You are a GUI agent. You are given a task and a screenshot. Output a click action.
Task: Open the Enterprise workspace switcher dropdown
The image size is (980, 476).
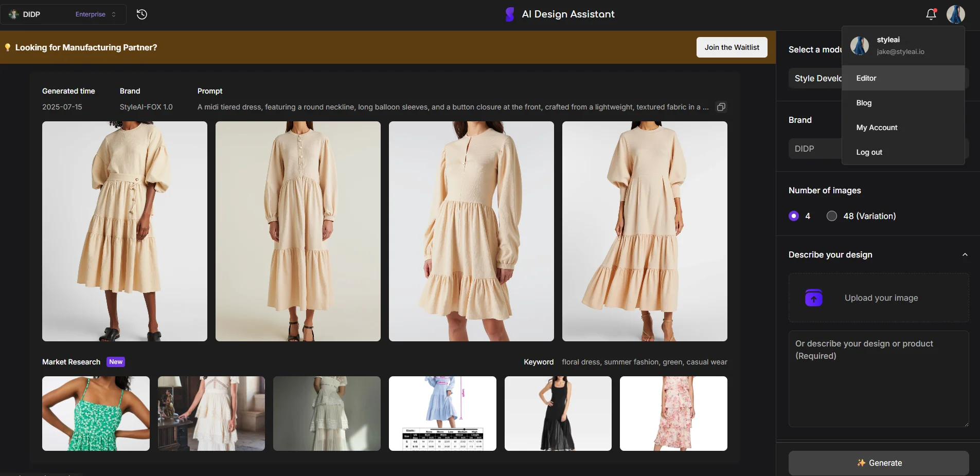(x=96, y=14)
